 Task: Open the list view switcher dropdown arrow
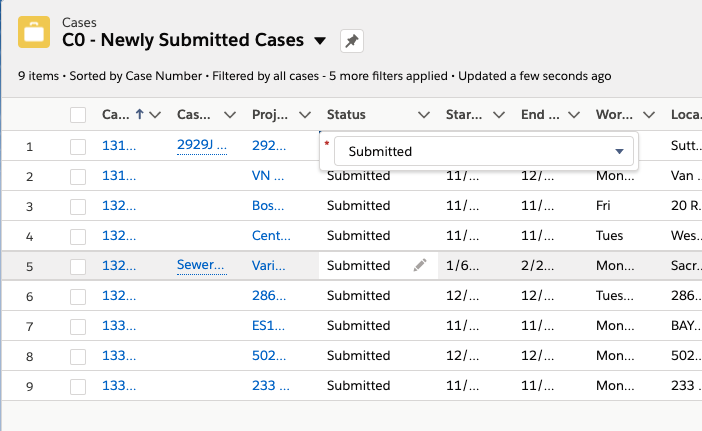click(320, 41)
